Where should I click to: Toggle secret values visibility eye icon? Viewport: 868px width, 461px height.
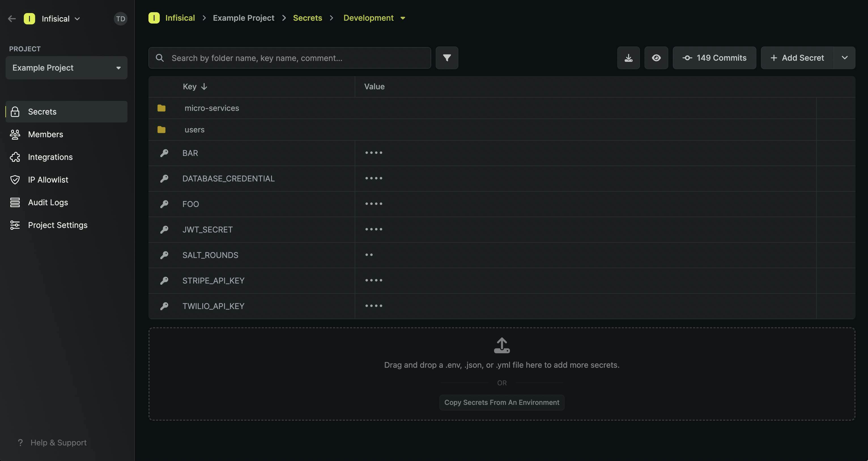click(x=656, y=58)
